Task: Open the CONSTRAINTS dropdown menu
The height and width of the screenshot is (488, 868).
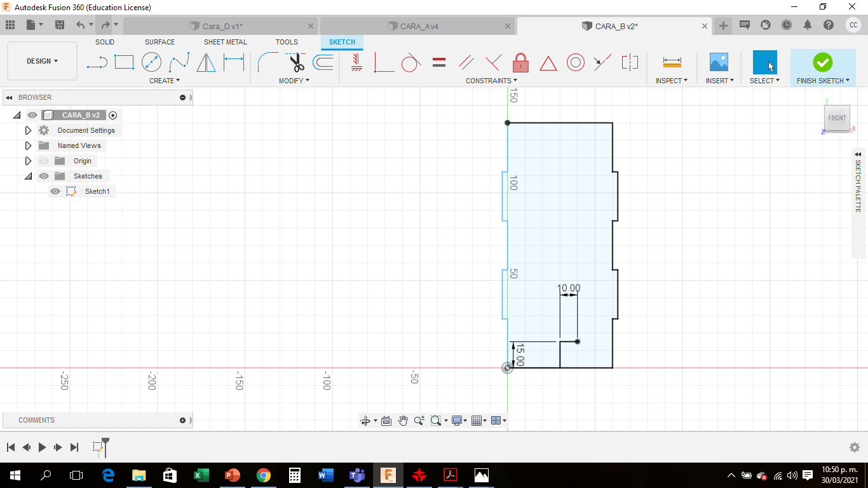Action: click(491, 81)
